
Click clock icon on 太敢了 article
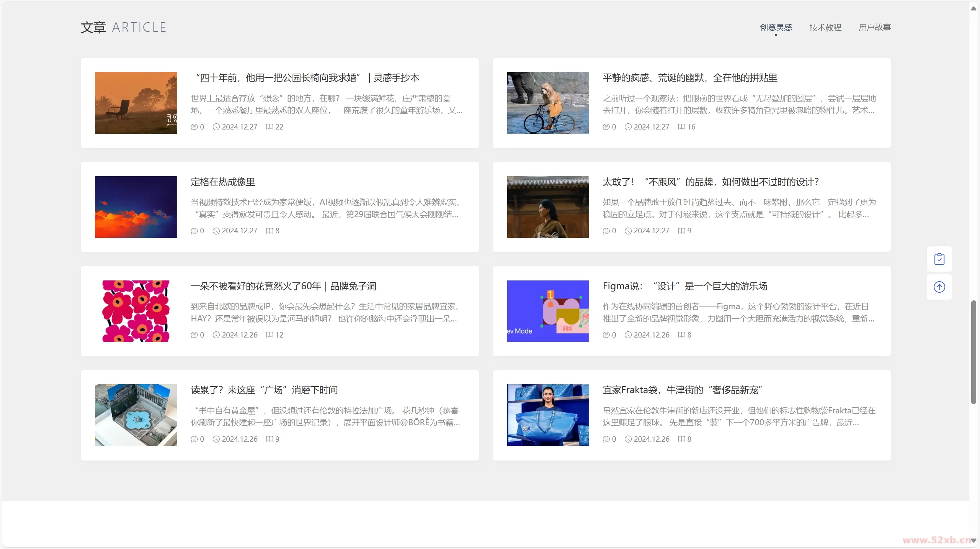pyautogui.click(x=627, y=231)
